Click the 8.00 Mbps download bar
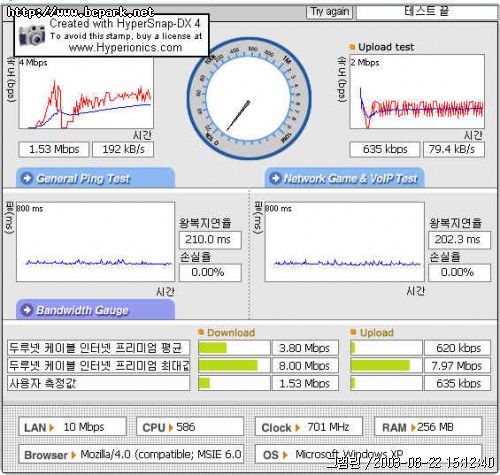Image resolution: width=500 pixels, height=475 pixels. (234, 366)
